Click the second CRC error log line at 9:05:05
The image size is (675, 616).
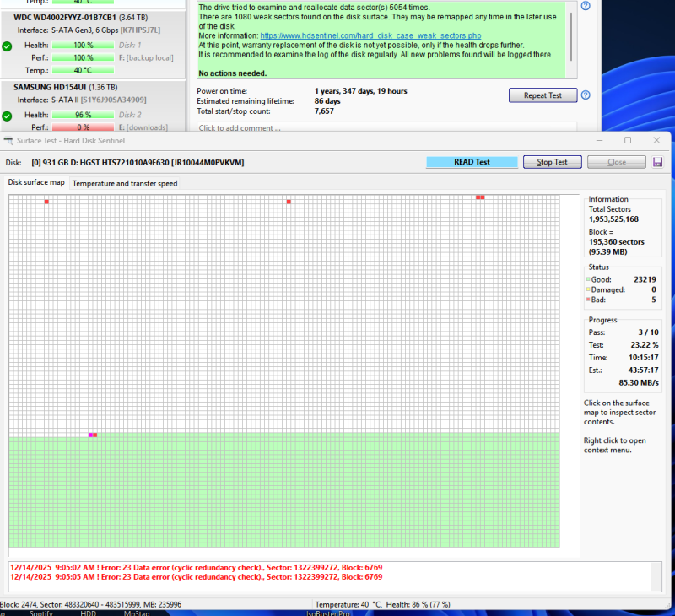[197, 577]
